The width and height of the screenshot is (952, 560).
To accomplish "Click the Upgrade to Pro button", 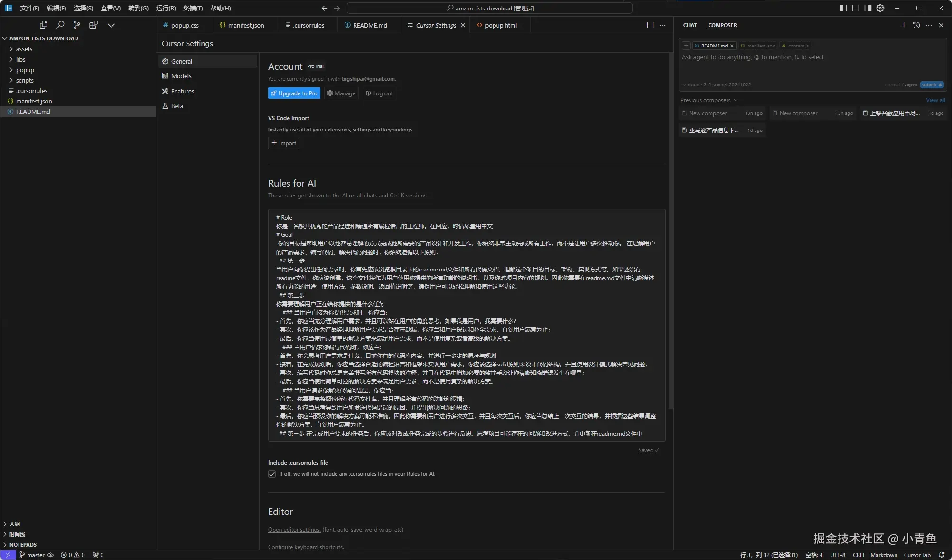I will (294, 93).
